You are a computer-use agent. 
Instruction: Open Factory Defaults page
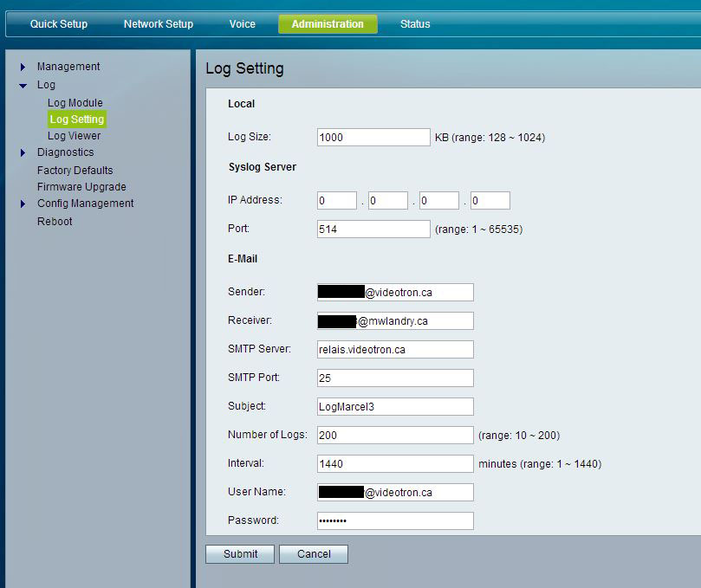(x=75, y=171)
